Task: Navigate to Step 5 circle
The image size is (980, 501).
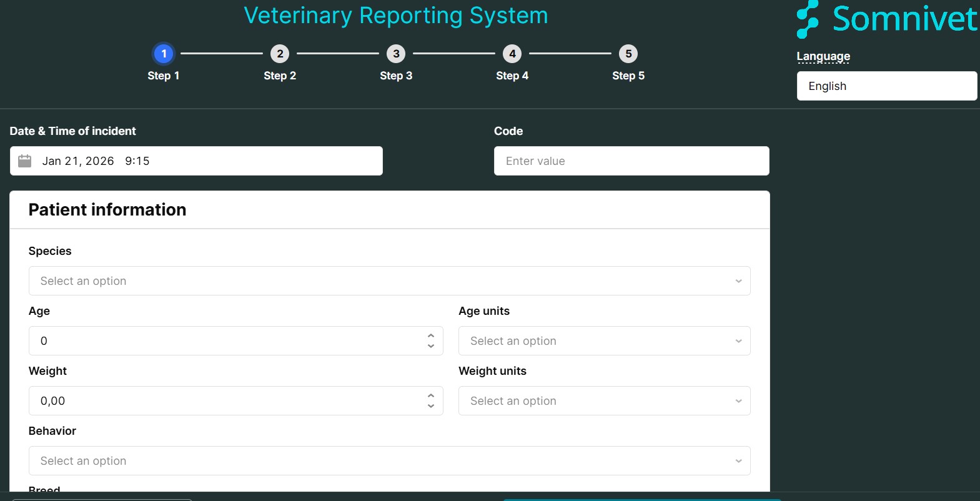Action: [x=628, y=54]
